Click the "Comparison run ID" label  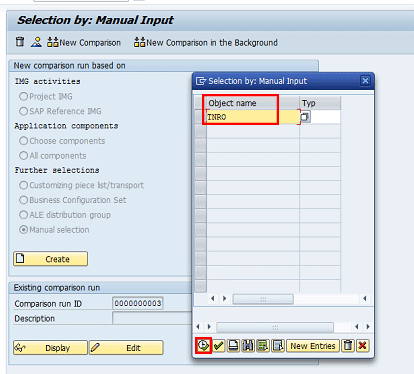click(48, 304)
